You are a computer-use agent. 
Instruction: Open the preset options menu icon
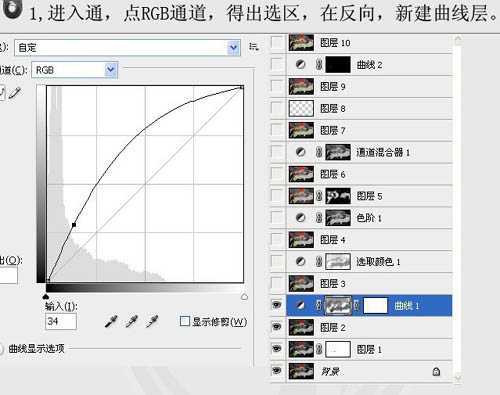point(254,47)
